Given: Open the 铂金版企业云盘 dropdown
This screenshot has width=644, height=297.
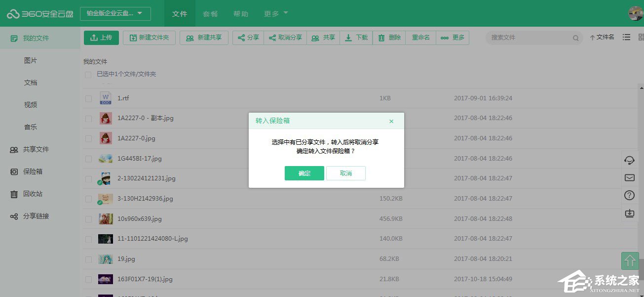Looking at the screenshot, I should coord(116,13).
